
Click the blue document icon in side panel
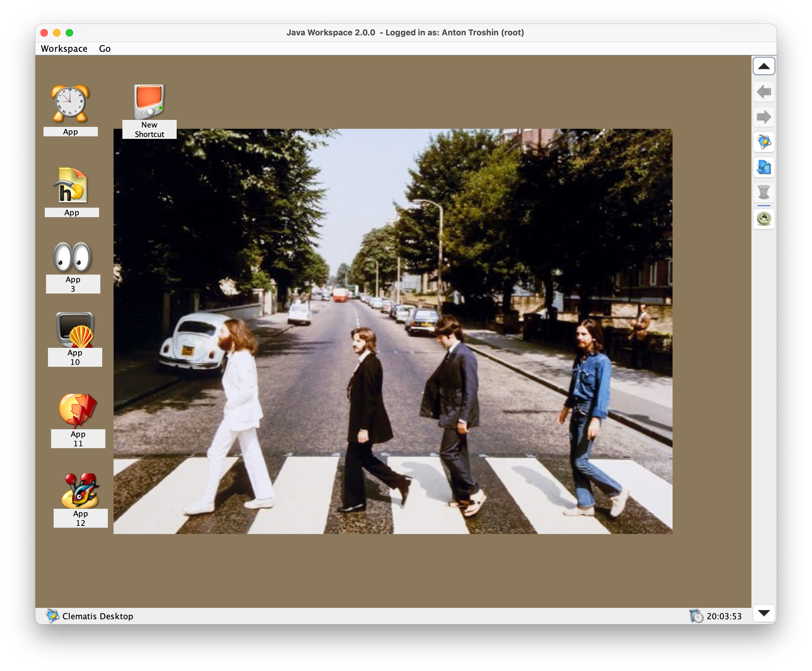763,167
